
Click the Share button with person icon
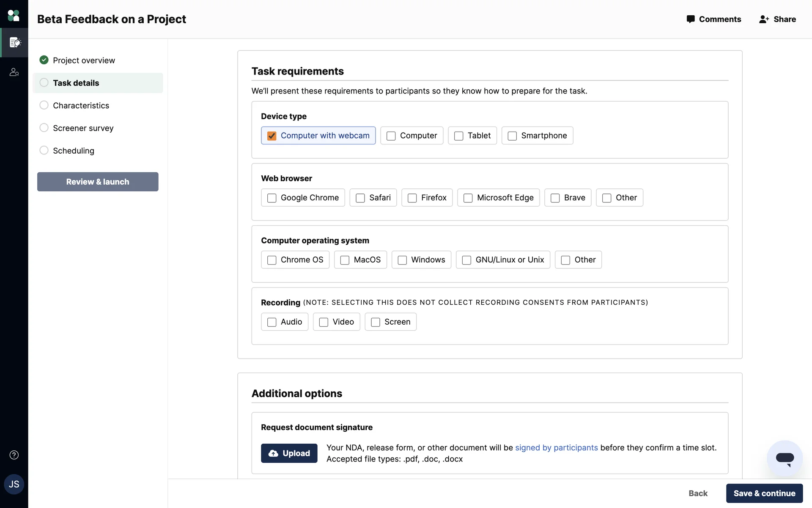pos(777,19)
